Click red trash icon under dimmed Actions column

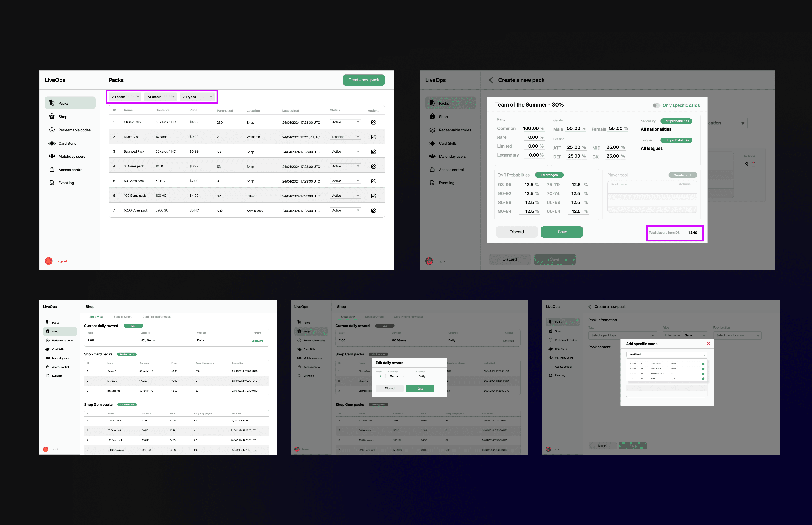[x=753, y=164]
